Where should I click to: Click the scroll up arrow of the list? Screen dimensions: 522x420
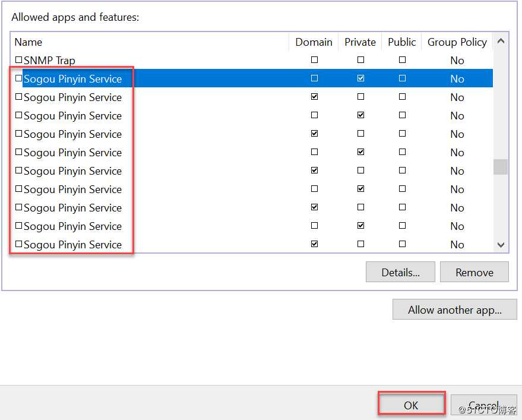[x=501, y=42]
